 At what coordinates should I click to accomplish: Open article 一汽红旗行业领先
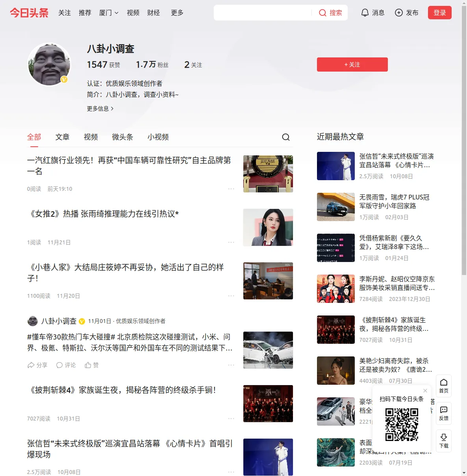pyautogui.click(x=129, y=166)
